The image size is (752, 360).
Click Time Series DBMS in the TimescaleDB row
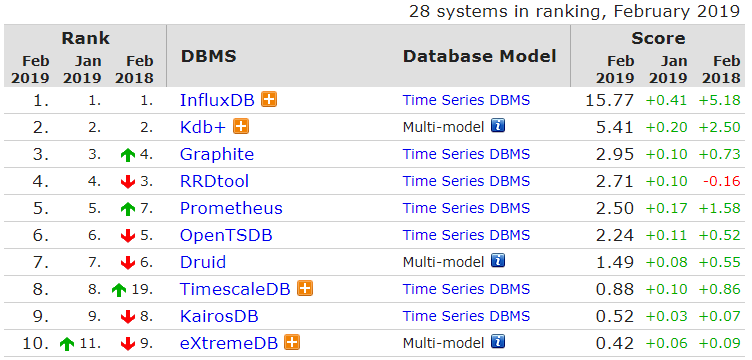(466, 289)
